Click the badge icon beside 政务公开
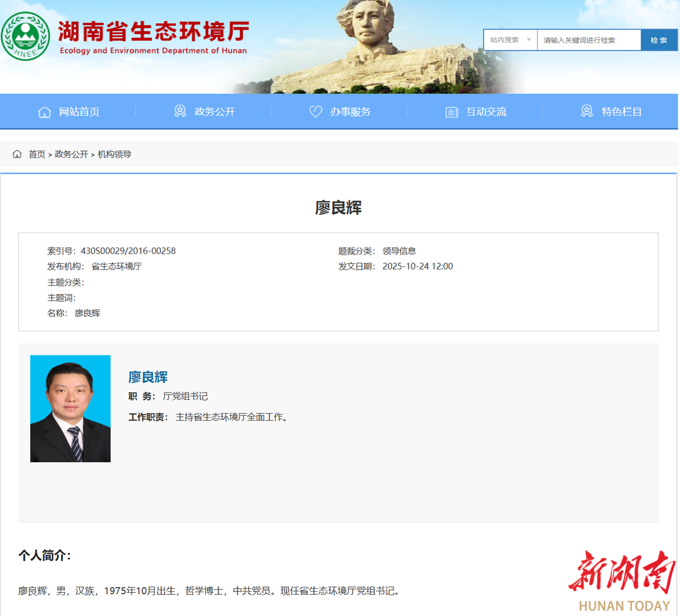Screen dimensions: 680x616 [x=180, y=111]
